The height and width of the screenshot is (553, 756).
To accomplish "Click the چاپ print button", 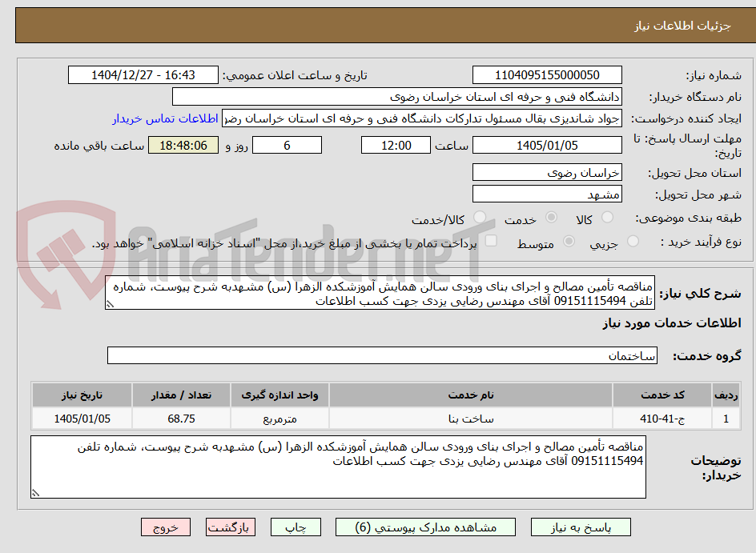I will [x=295, y=527].
